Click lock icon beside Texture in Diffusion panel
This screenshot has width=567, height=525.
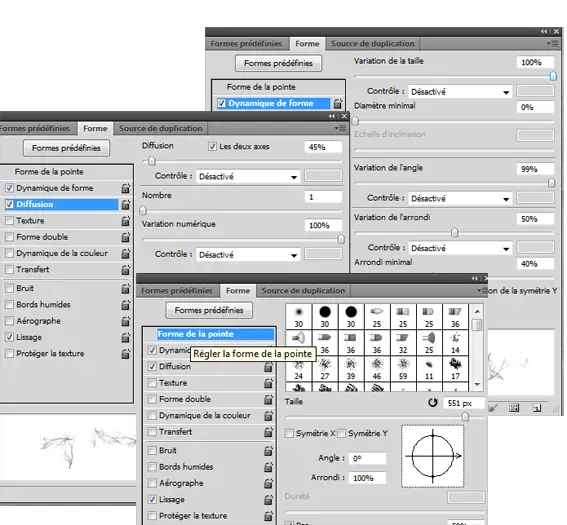[125, 221]
